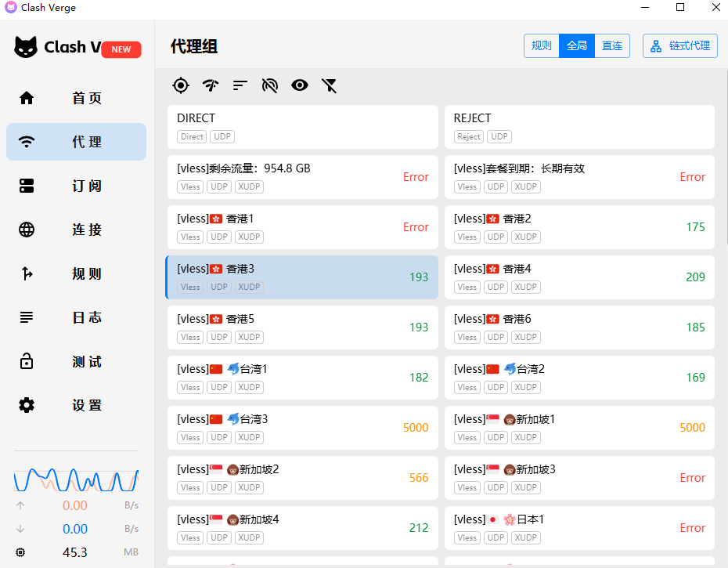Select the DIRECT proxy card

pyautogui.click(x=302, y=127)
